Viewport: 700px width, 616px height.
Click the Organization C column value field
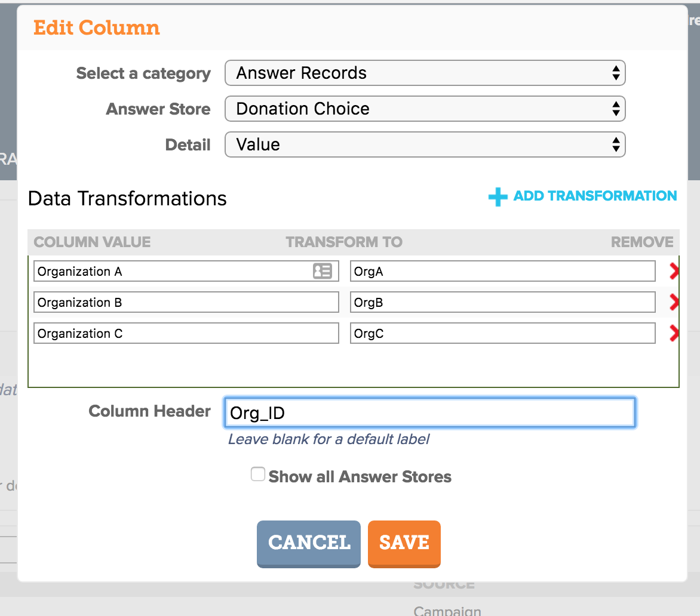point(186,333)
